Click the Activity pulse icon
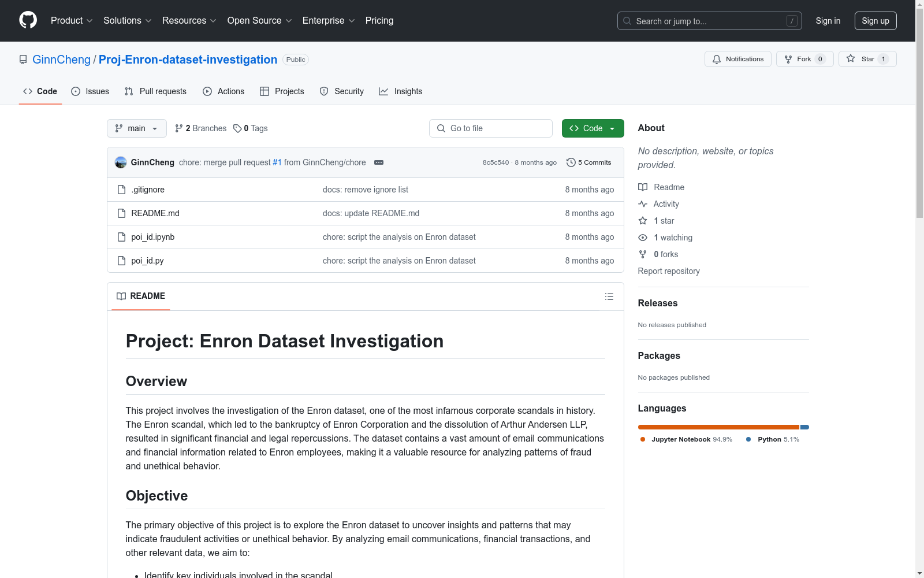The height and width of the screenshot is (578, 924). pos(643,204)
